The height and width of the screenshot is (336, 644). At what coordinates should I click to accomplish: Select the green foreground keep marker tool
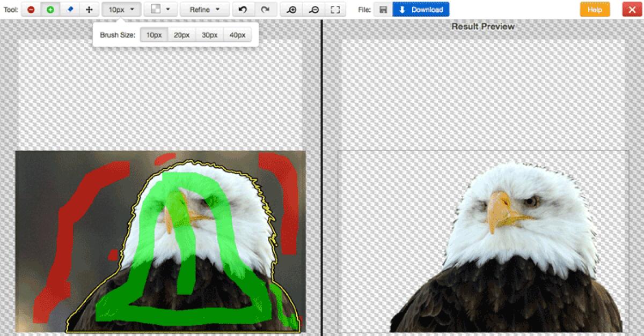click(x=50, y=10)
